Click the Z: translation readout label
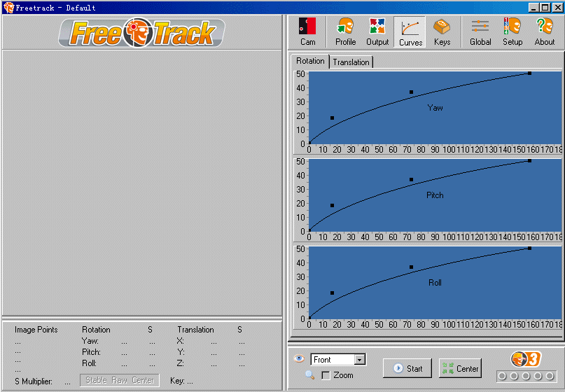The width and height of the screenshot is (565, 392). 180,363
